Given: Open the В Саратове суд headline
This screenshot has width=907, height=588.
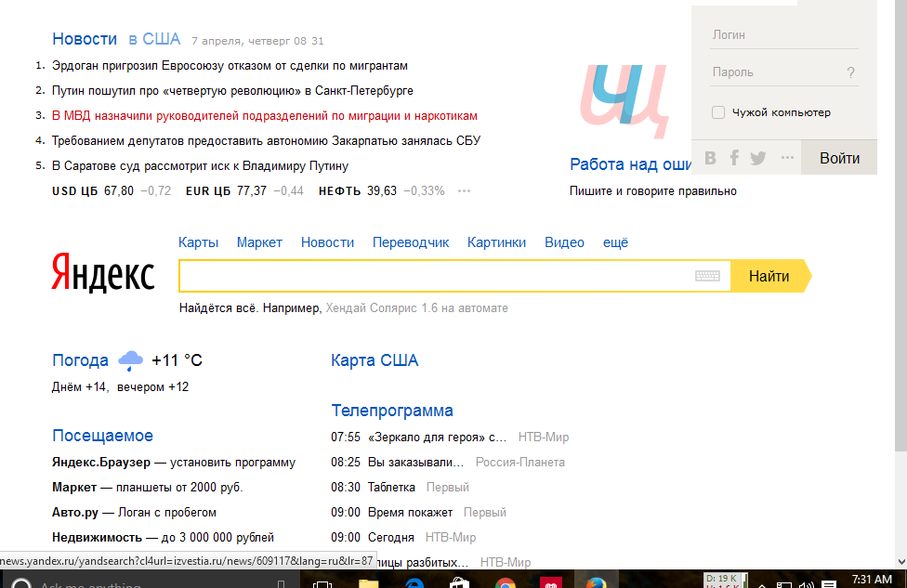Looking at the screenshot, I should [x=200, y=166].
